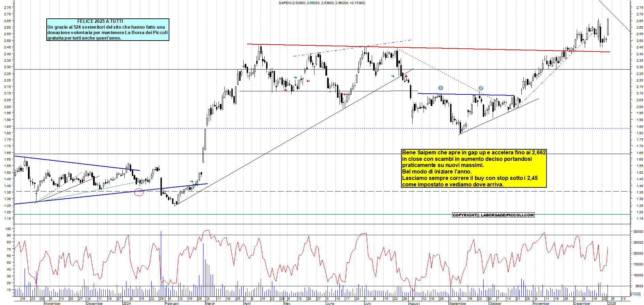The height and width of the screenshot is (305, 644).
Task: Click the COPYRIGHT LABORSADEIPICCOLI.COM label
Action: pyautogui.click(x=493, y=215)
